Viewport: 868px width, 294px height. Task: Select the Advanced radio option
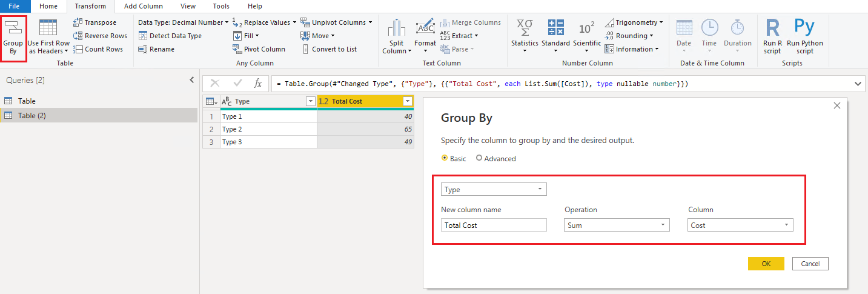click(x=495, y=158)
